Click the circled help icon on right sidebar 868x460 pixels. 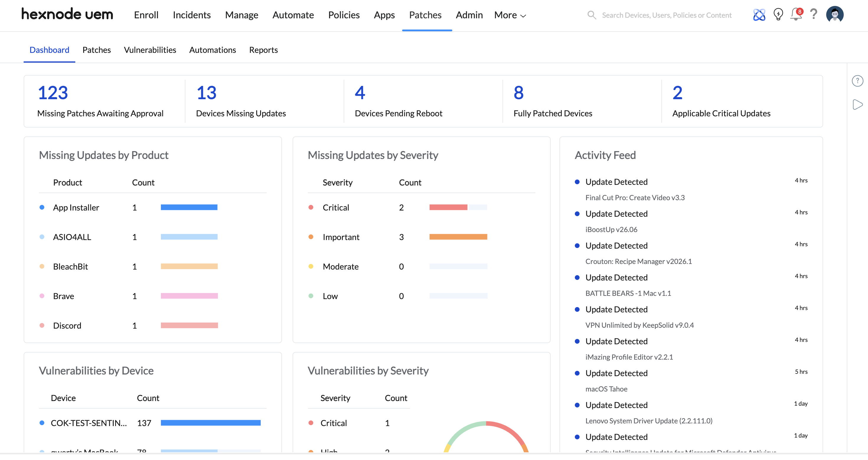[857, 81]
